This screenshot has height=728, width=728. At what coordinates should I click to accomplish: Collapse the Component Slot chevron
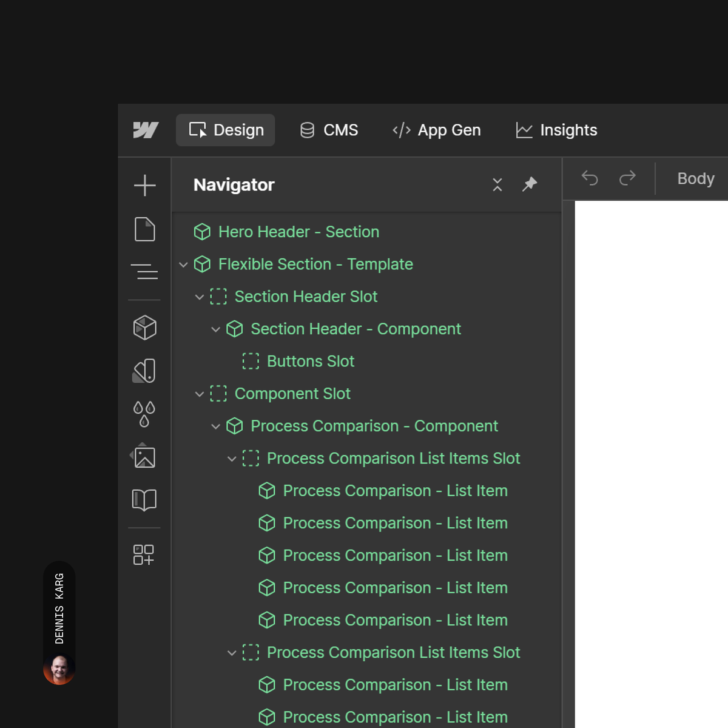coord(200,394)
